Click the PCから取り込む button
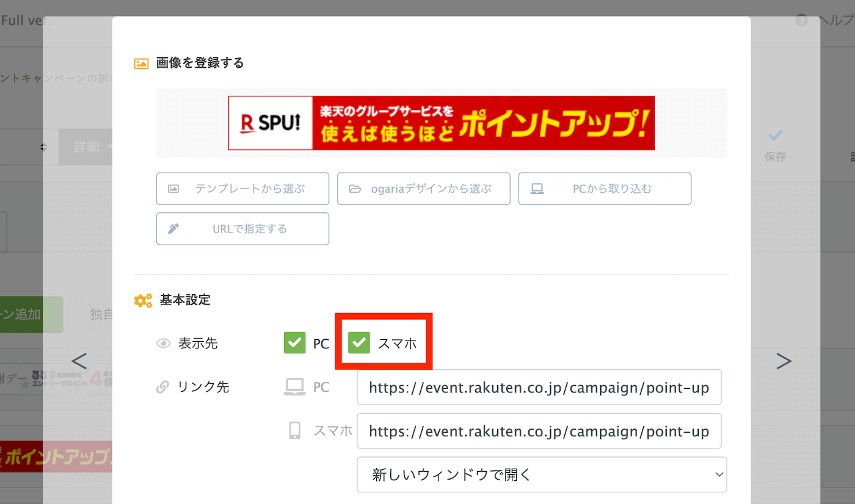This screenshot has width=855, height=504. [x=605, y=189]
